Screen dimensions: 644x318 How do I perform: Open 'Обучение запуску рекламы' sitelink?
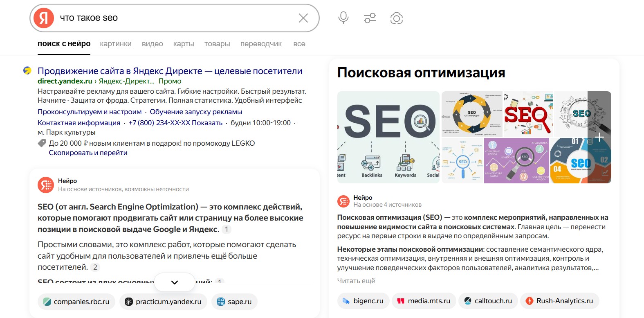click(x=196, y=112)
